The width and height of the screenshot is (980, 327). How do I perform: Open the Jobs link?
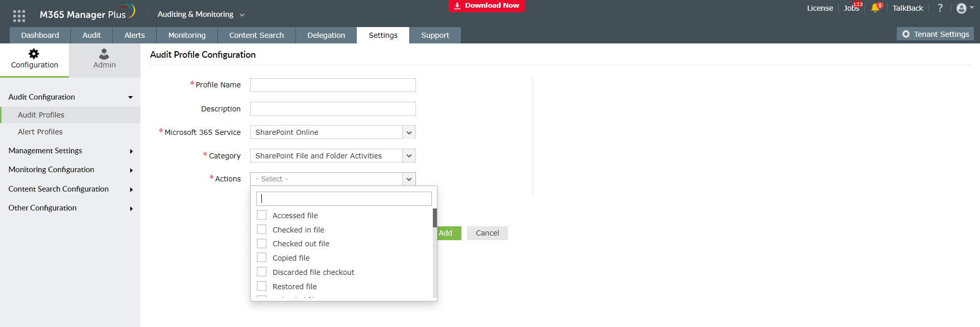851,8
